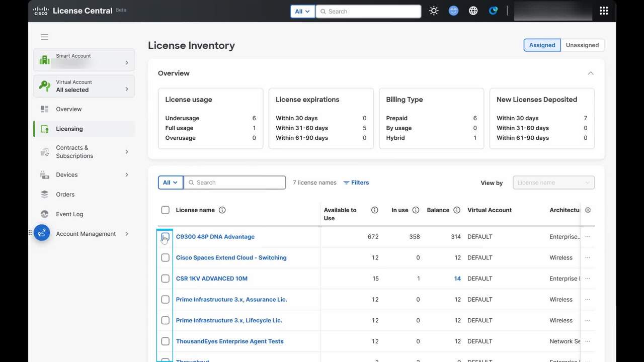This screenshot has height=362, width=644.
Task: Check the Prime Infrastructure Lifecycle Lic. row
Action: [x=165, y=320]
